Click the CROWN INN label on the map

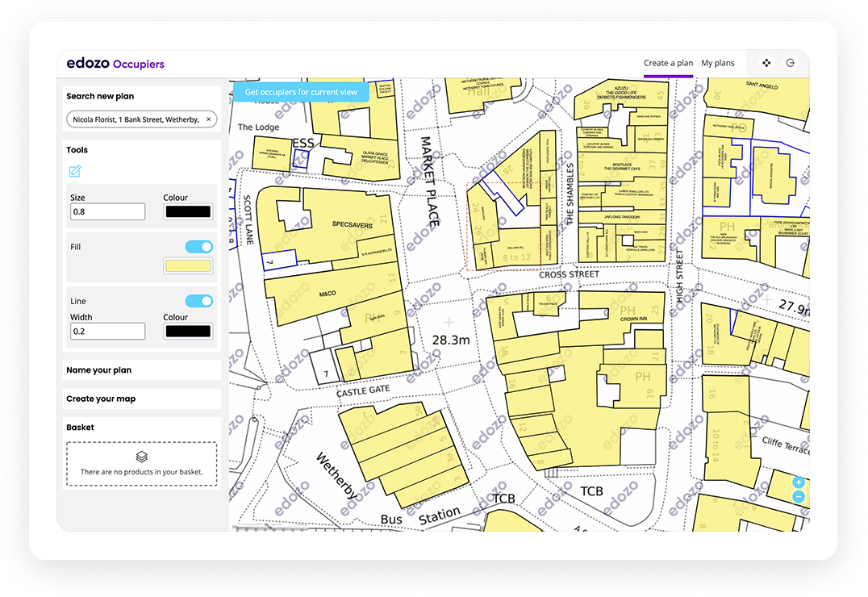(x=633, y=319)
